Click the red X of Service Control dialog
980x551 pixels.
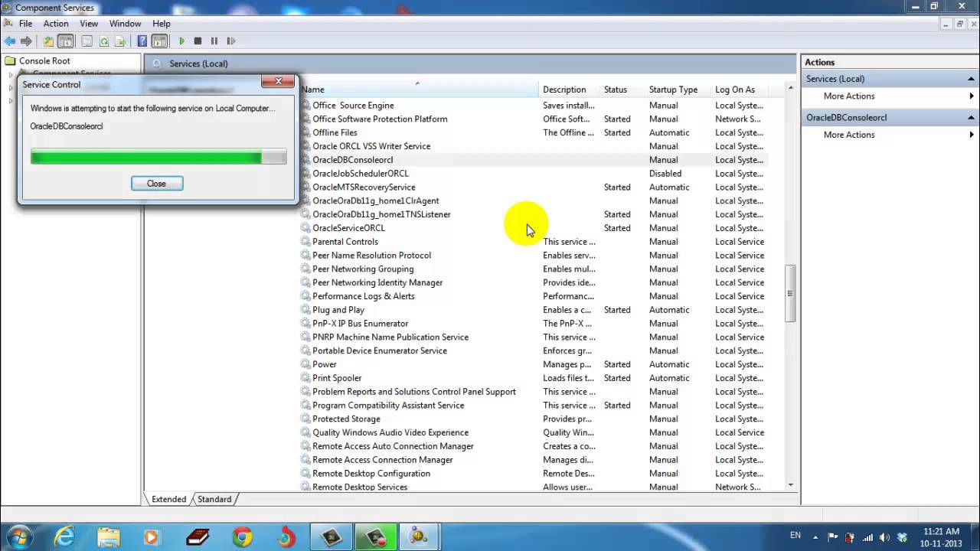pyautogui.click(x=278, y=81)
